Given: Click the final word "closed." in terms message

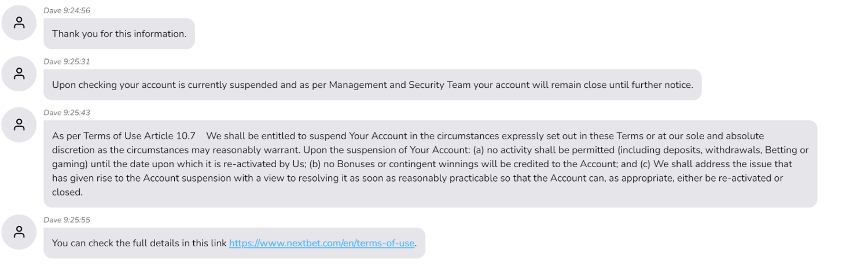Looking at the screenshot, I should pos(68,192).
